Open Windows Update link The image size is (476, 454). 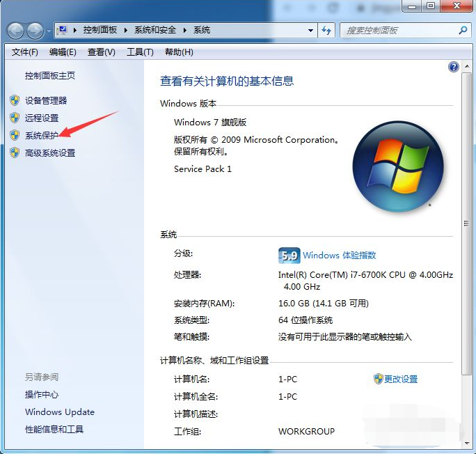tap(60, 412)
